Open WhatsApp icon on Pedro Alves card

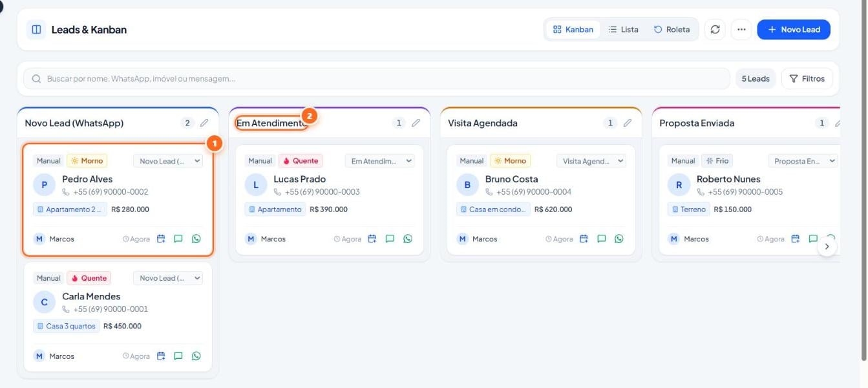196,239
